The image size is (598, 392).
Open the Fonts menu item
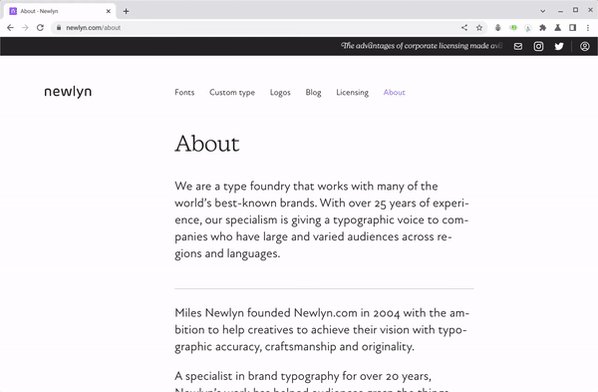(184, 92)
